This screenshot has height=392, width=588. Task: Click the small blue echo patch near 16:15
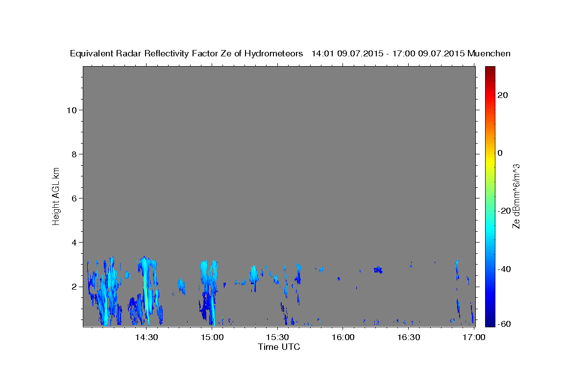pyautogui.click(x=378, y=269)
